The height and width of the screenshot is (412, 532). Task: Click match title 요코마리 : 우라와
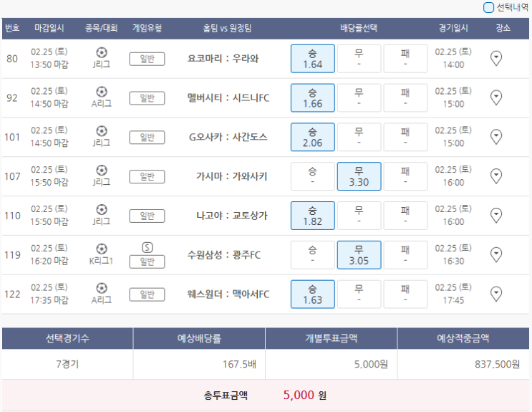(223, 59)
